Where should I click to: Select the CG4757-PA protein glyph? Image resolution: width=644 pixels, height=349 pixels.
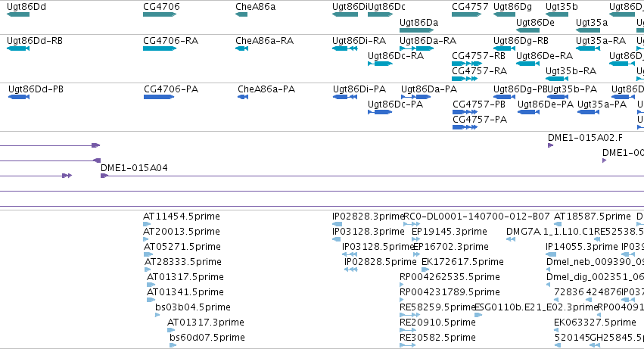pos(465,127)
